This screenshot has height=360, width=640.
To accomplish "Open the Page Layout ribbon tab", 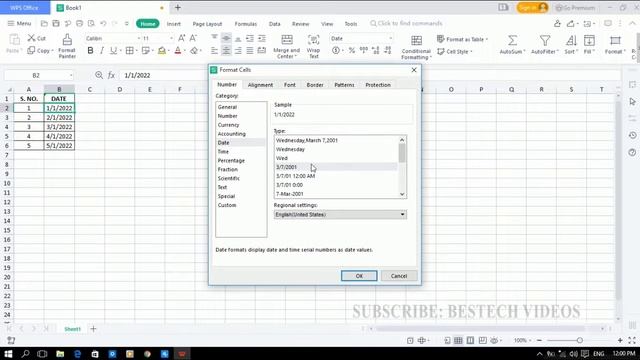I will tap(207, 24).
